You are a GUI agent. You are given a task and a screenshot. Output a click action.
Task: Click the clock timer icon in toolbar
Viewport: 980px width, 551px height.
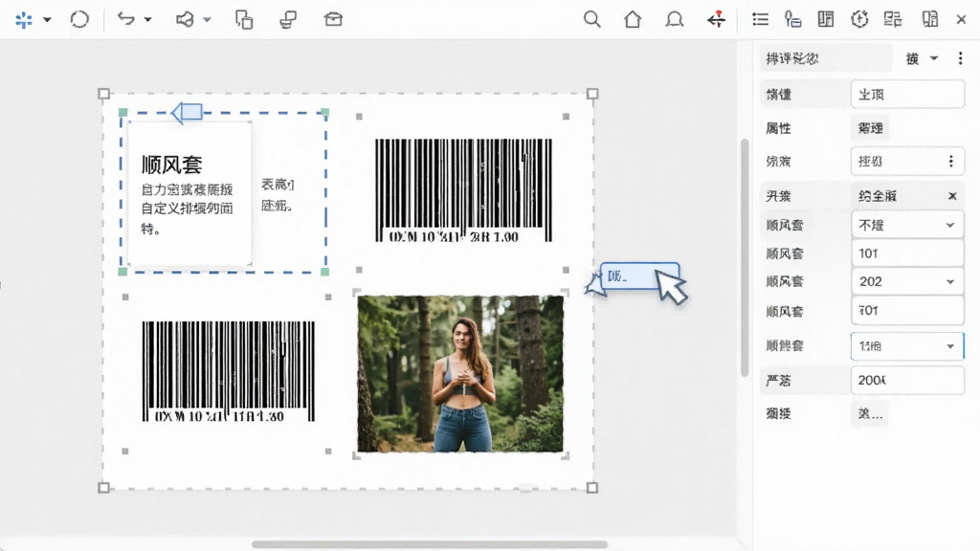pyautogui.click(x=859, y=19)
